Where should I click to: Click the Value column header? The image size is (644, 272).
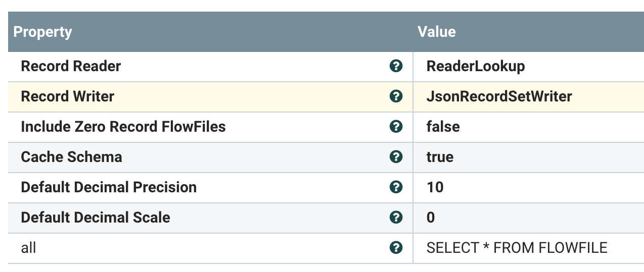click(437, 32)
